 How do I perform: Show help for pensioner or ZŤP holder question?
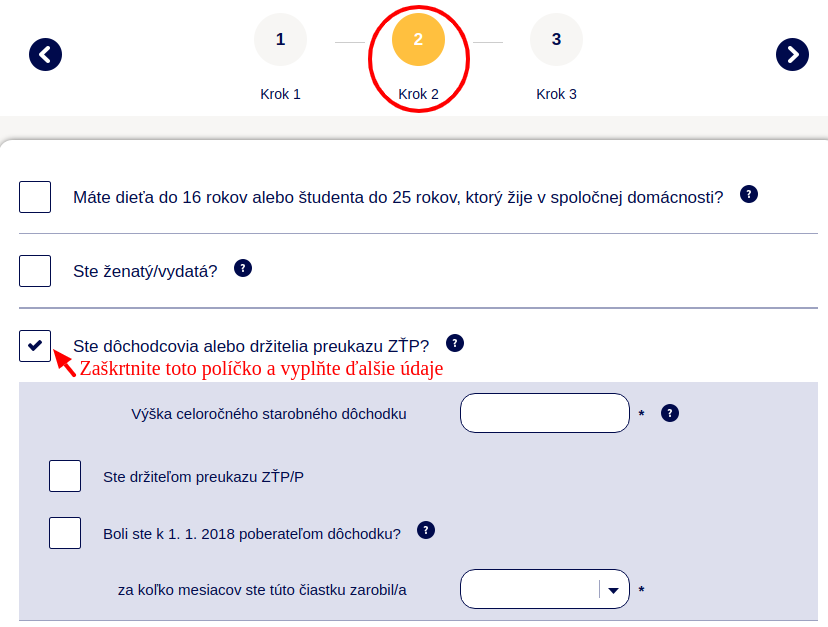[455, 343]
